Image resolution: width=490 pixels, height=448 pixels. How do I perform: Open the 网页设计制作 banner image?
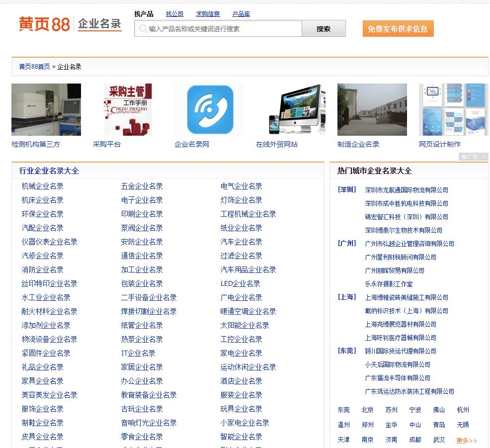(x=453, y=109)
